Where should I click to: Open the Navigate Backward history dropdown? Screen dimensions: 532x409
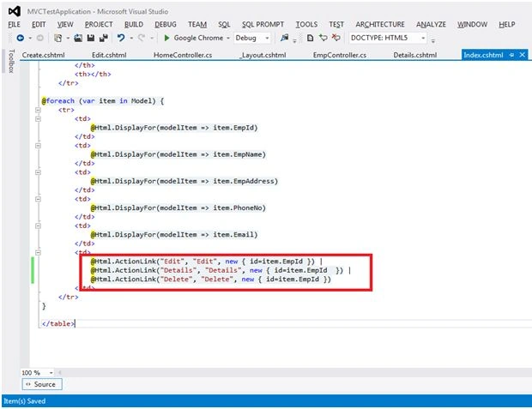click(x=30, y=39)
